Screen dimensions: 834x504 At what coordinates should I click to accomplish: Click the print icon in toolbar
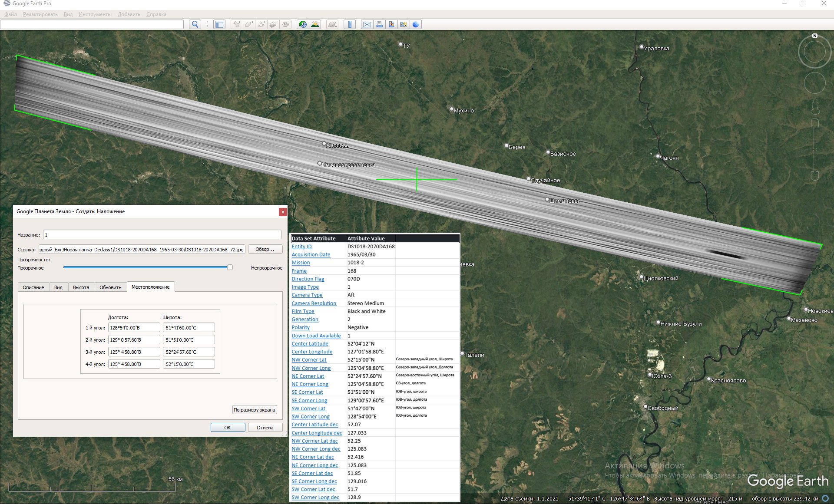[379, 24]
